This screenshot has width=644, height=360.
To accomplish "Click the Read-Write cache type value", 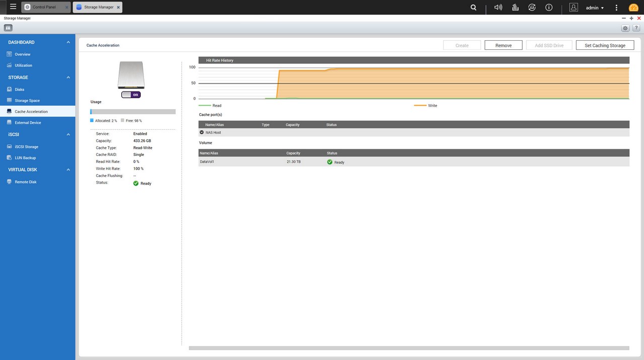I will point(143,148).
